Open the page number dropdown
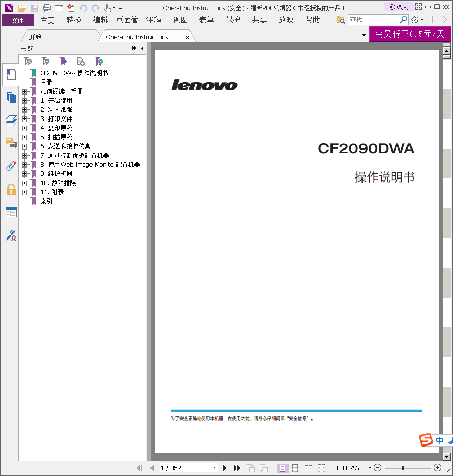The height and width of the screenshot is (476, 453). (214, 468)
